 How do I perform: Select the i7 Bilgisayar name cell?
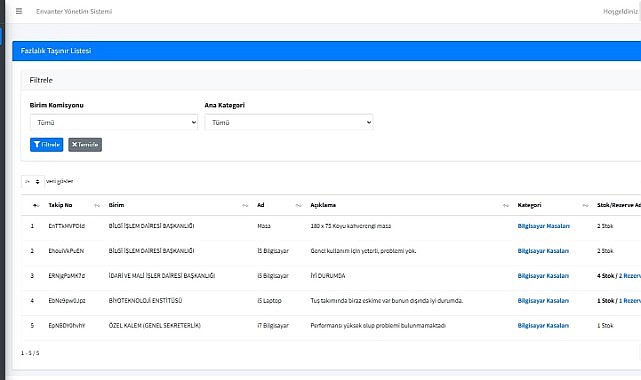point(273,326)
